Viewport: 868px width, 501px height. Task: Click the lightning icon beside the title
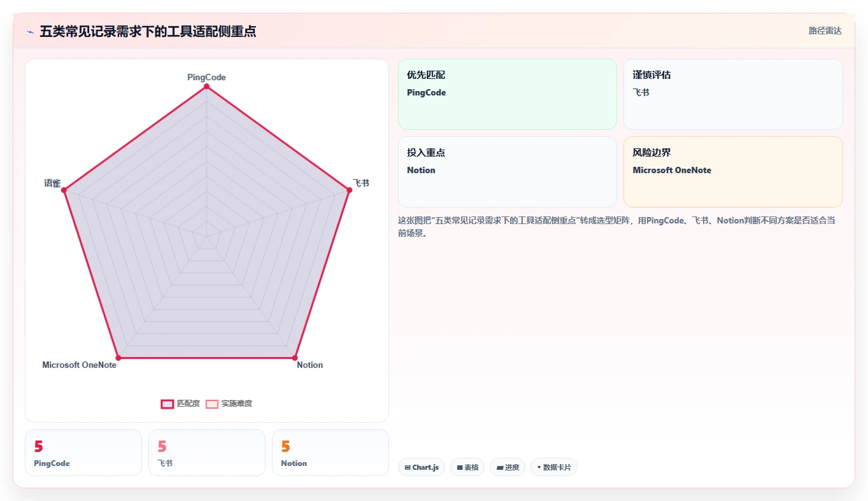tap(30, 31)
